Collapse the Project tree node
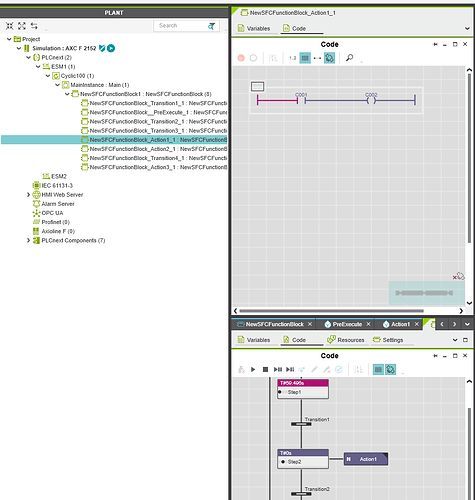 click(x=9, y=39)
